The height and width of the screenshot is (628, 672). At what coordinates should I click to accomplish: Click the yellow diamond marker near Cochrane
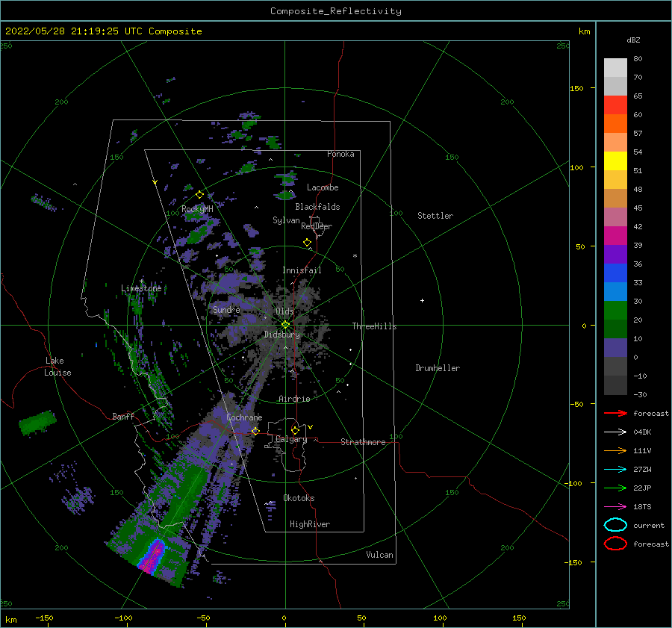click(x=255, y=431)
